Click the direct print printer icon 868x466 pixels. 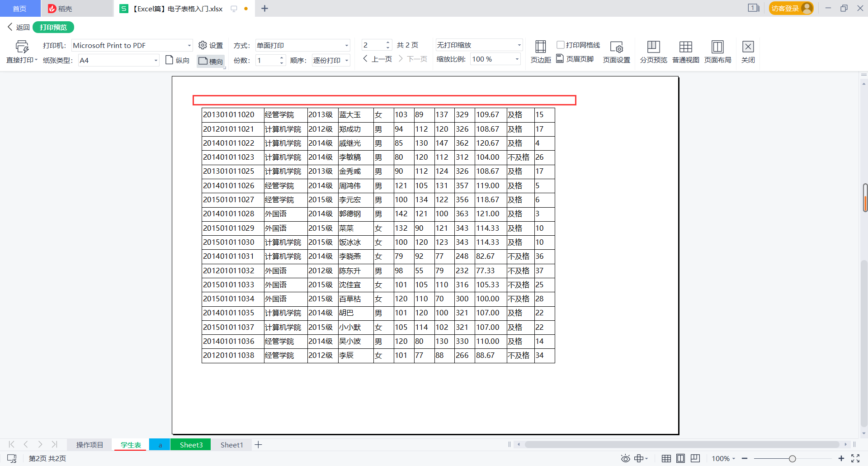pyautogui.click(x=22, y=46)
